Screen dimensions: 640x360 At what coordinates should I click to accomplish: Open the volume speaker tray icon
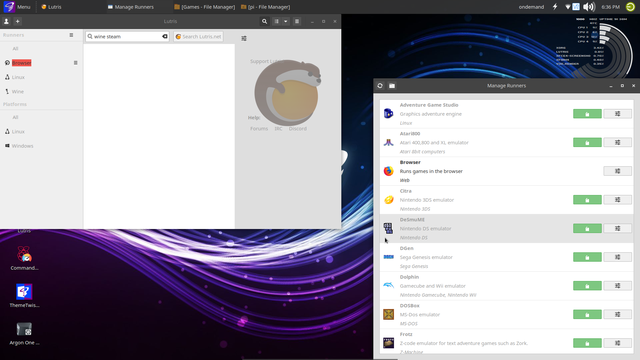point(589,7)
